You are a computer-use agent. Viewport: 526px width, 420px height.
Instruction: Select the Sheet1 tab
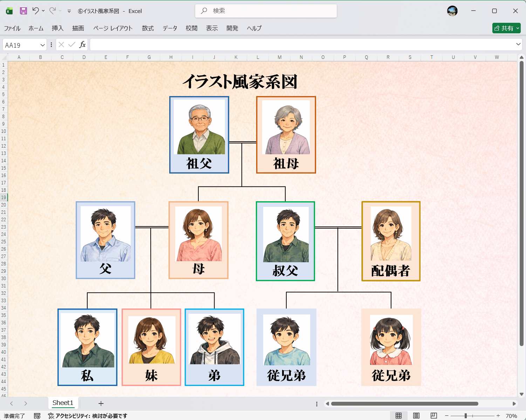63,402
